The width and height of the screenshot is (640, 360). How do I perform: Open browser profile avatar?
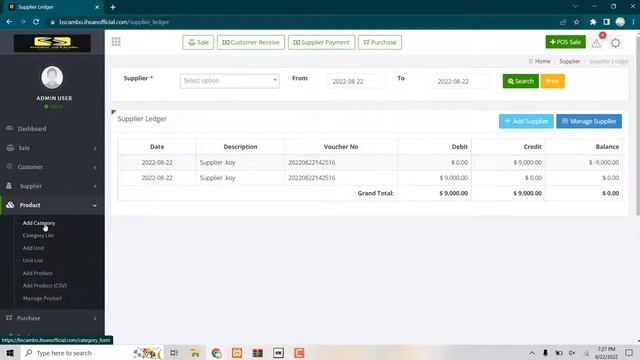[620, 22]
